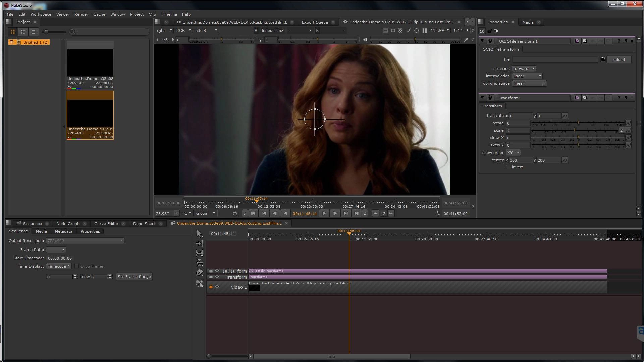The image size is (644, 362).
Task: Select the timeline multi-track selection tool
Action: click(x=199, y=243)
